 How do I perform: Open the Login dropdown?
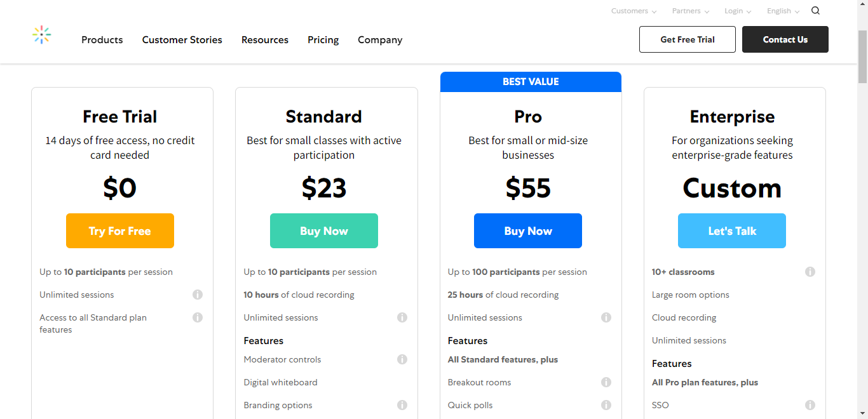click(x=738, y=11)
